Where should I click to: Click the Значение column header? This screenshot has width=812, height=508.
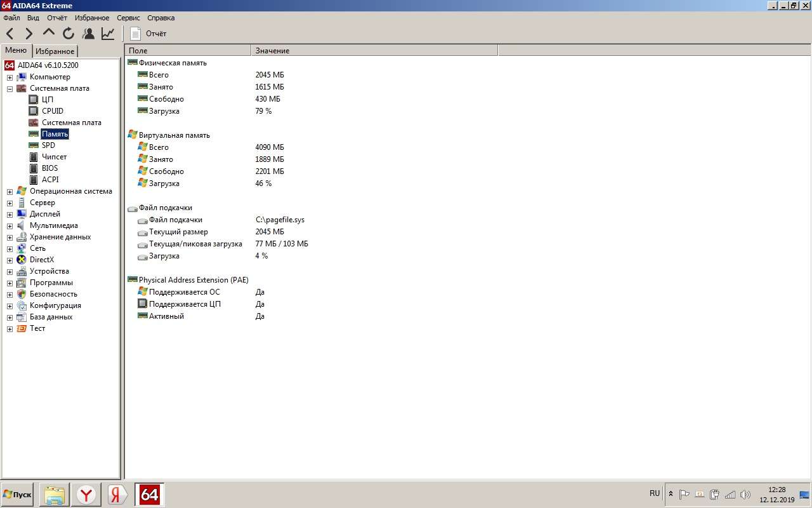pyautogui.click(x=375, y=50)
